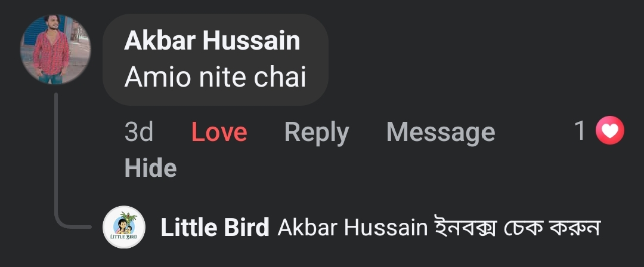Tap the red heart reaction icon
The width and height of the screenshot is (644, 267).
click(x=610, y=130)
